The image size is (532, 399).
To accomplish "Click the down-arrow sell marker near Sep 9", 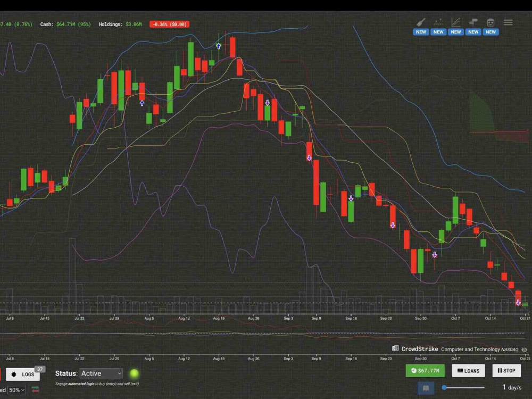I will click(x=309, y=158).
